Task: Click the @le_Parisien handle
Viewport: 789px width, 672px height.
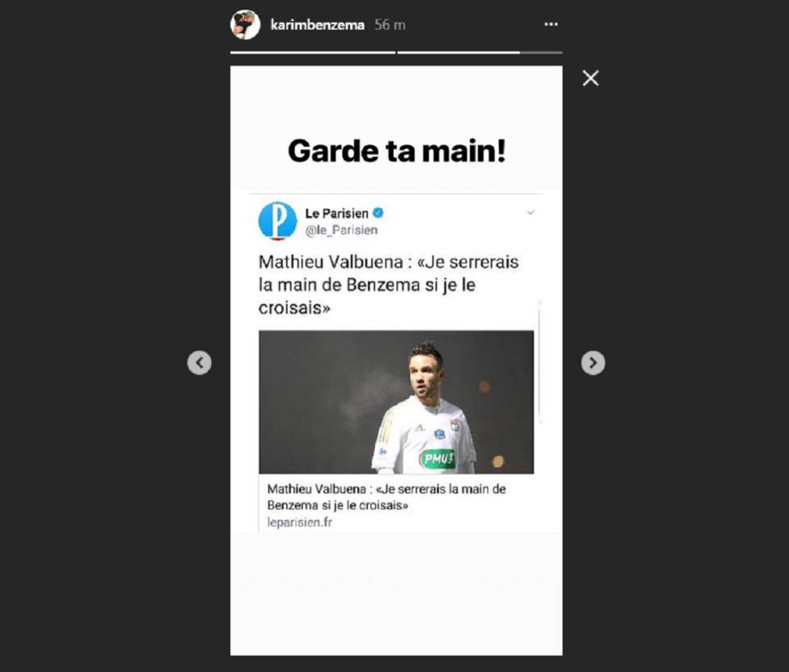Action: point(341,230)
